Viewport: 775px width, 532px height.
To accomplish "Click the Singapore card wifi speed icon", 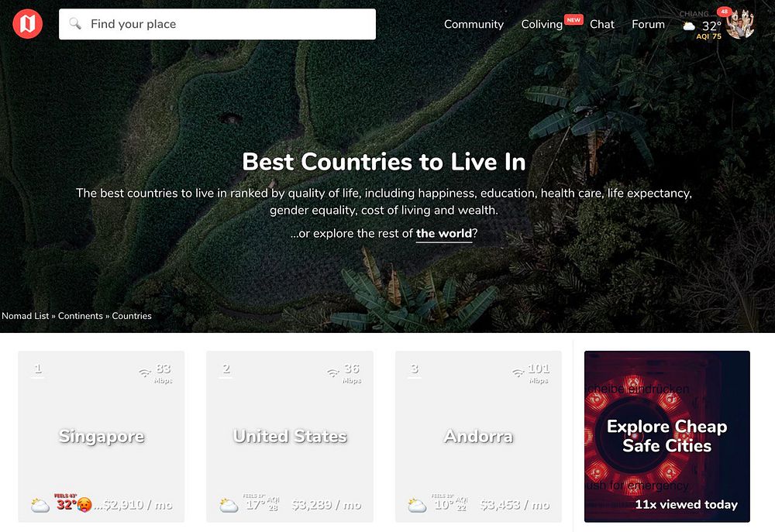I will tap(145, 373).
